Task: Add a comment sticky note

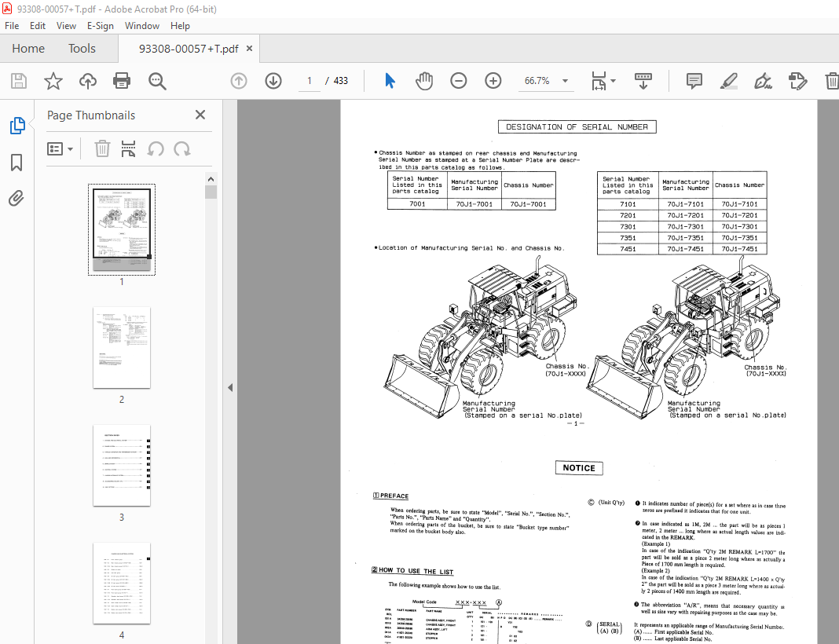Action: tap(694, 81)
